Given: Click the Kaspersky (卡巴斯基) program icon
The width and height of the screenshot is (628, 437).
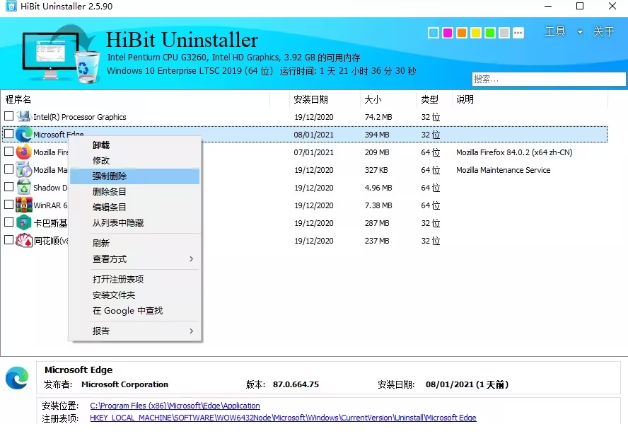Looking at the screenshot, I should [24, 223].
